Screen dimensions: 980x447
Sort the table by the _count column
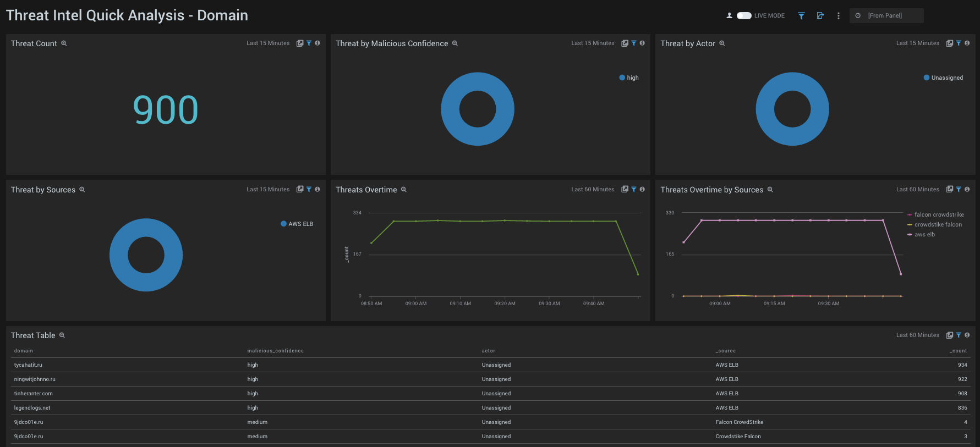(959, 351)
